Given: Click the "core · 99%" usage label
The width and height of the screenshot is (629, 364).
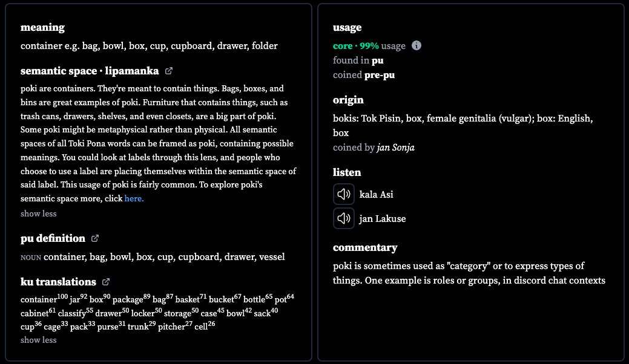Looking at the screenshot, I should coord(356,46).
